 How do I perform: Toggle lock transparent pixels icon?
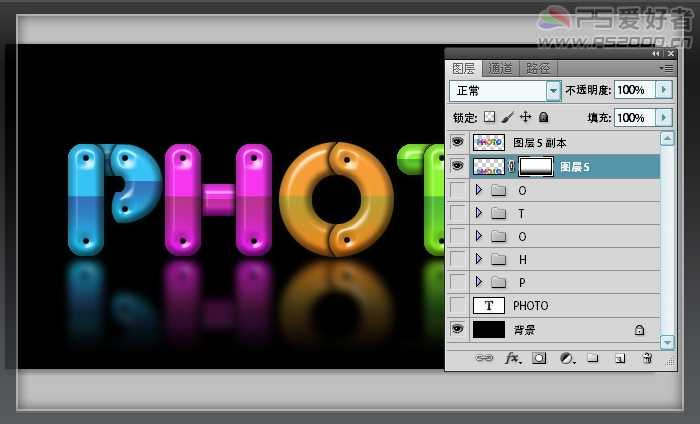pyautogui.click(x=490, y=117)
